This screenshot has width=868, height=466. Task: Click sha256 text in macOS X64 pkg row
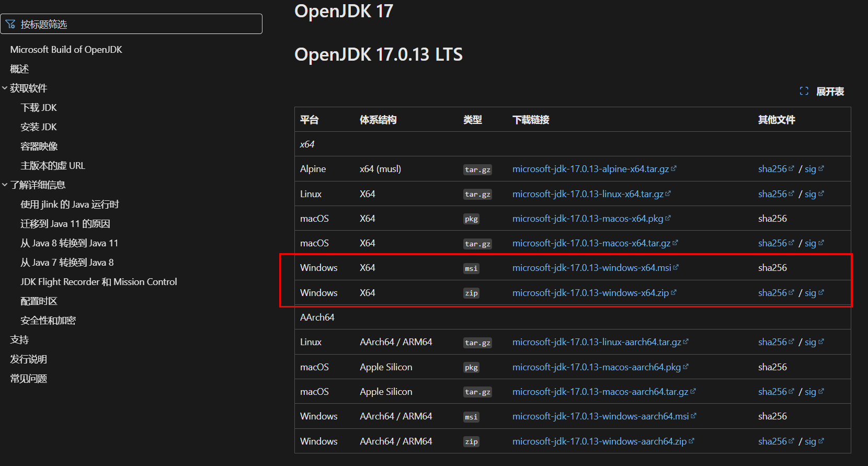coord(772,218)
